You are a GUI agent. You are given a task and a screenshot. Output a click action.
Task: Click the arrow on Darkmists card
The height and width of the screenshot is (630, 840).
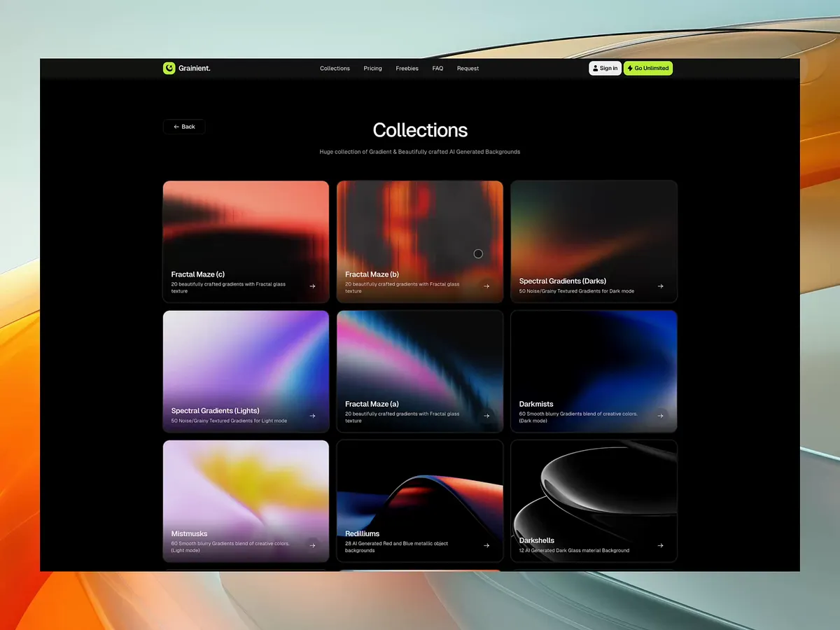(x=660, y=415)
